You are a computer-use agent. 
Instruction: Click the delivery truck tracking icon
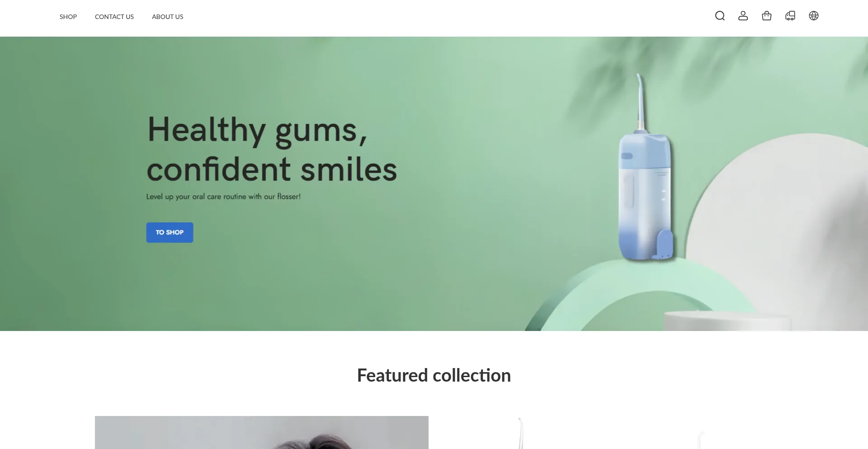(790, 16)
